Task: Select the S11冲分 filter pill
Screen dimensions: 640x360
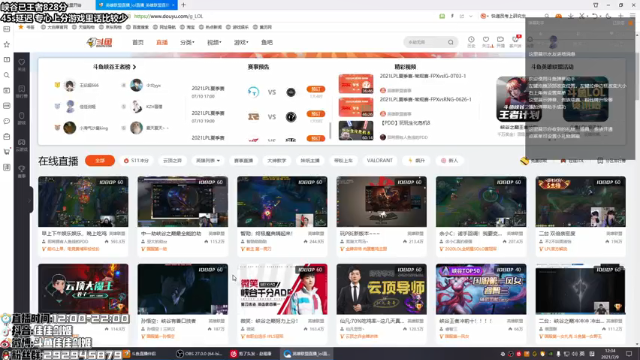Action: coord(136,161)
